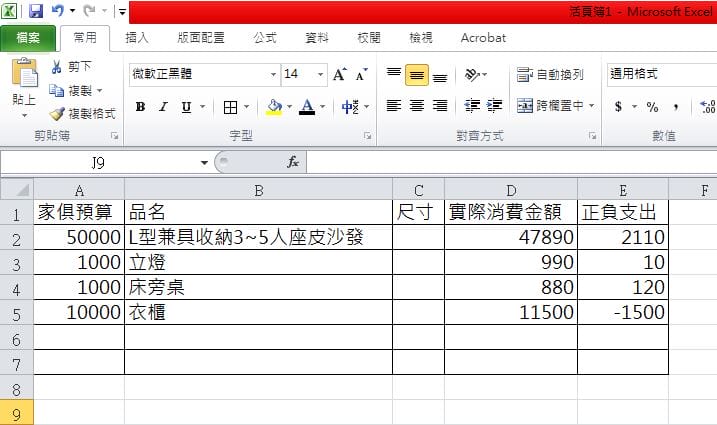
Task: Click the Select All corner button
Action: (17, 189)
